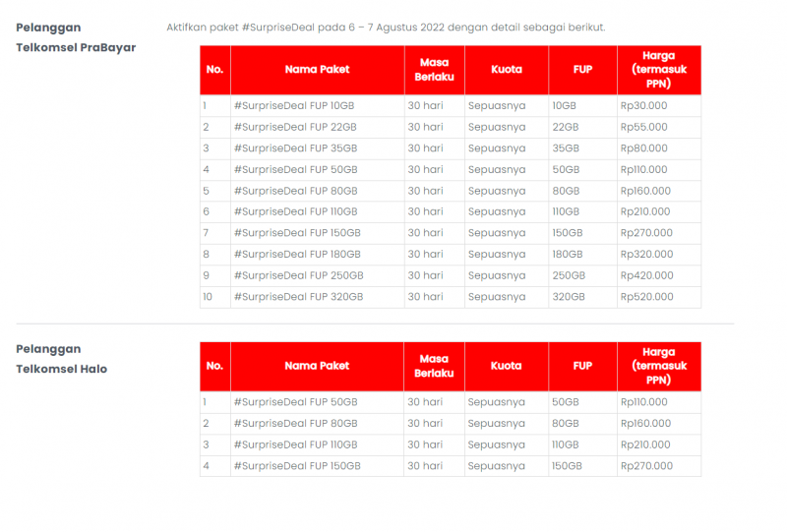
Task: Click '30 hari' in the FUP 320GB row
Action: (426, 297)
